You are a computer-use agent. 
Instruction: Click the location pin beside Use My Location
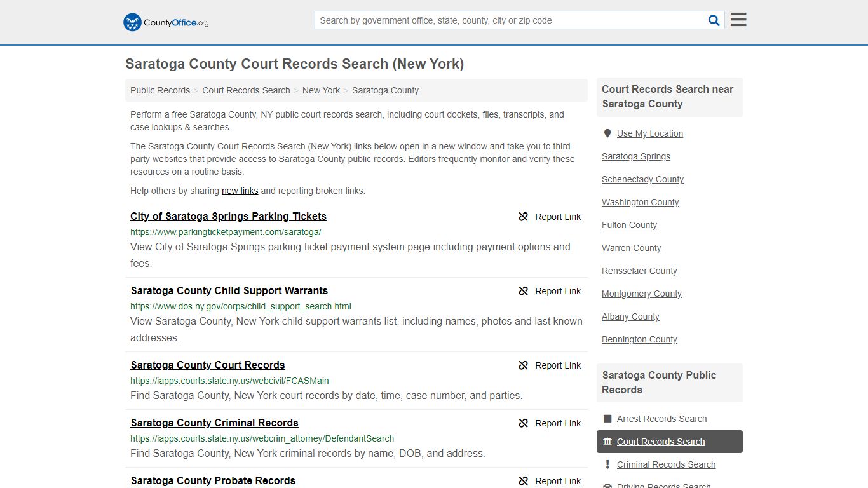pos(607,133)
